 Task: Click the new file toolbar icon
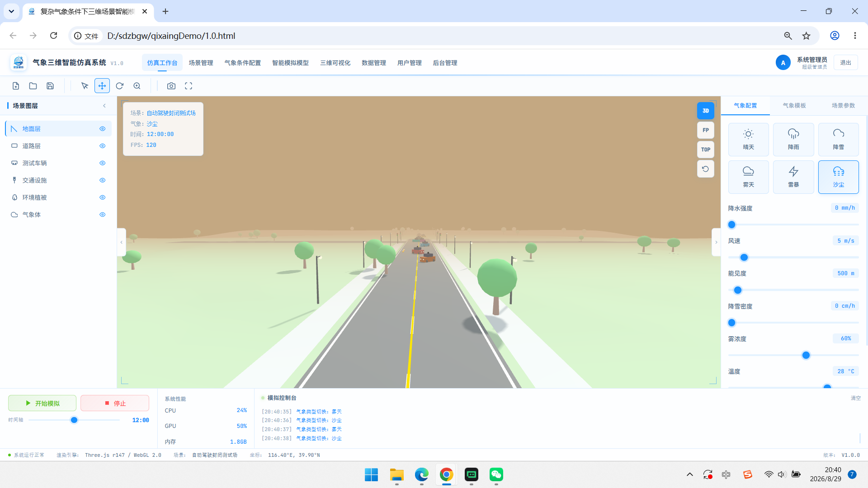(x=16, y=86)
